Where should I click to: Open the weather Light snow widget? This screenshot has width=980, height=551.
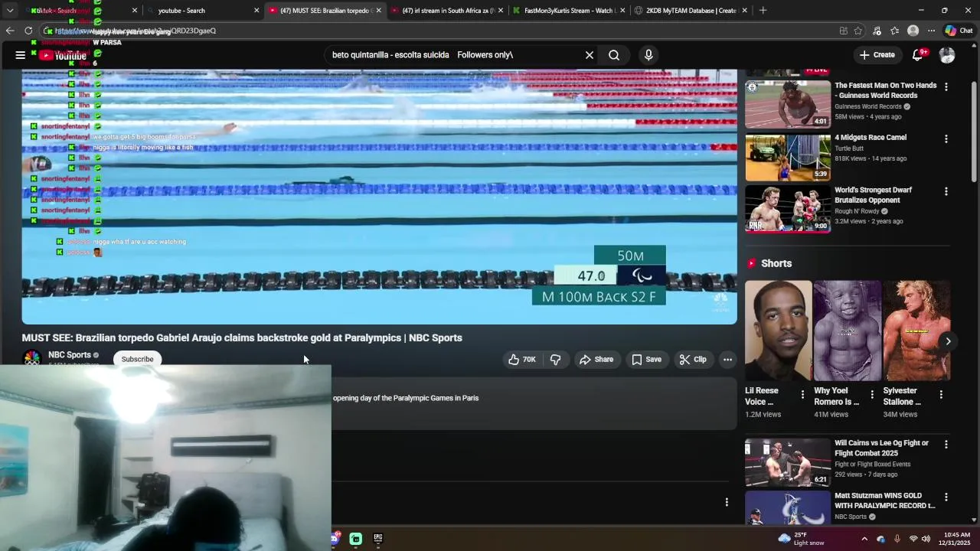click(801, 539)
